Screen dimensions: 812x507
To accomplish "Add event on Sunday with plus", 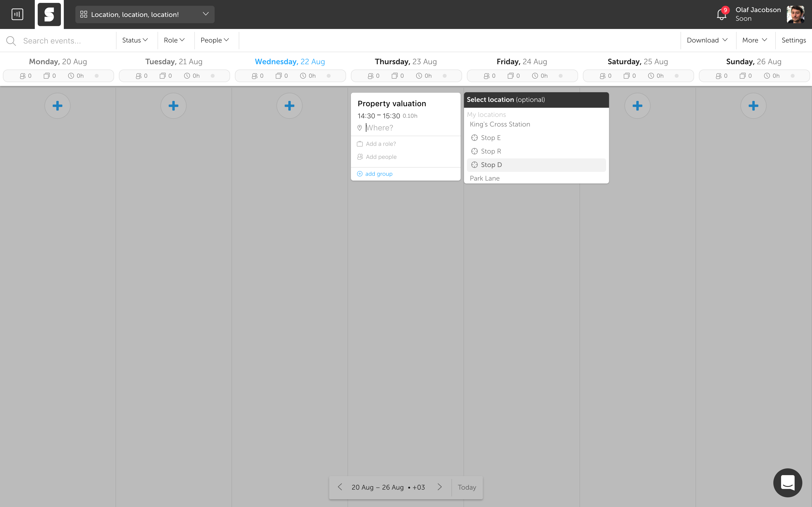I will [x=753, y=106].
